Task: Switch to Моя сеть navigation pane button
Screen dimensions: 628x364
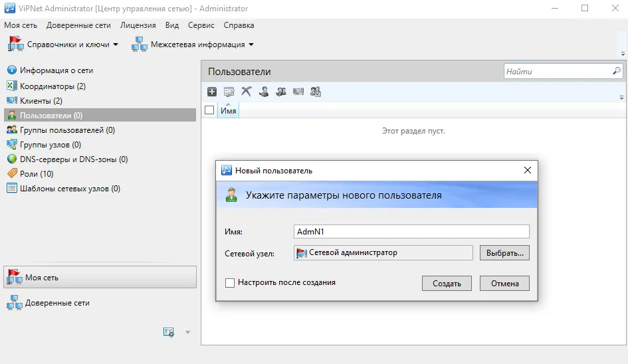Action: (100, 277)
